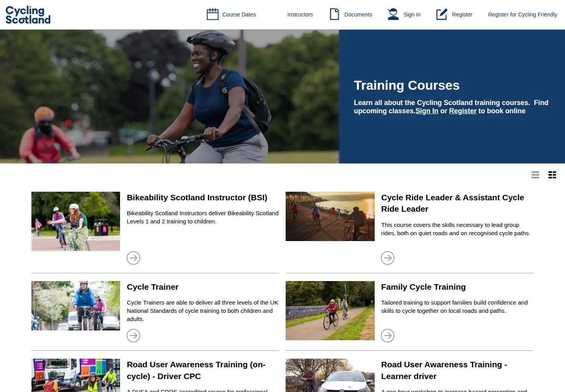Click the Learner driver car thumbnail

[x=330, y=375]
